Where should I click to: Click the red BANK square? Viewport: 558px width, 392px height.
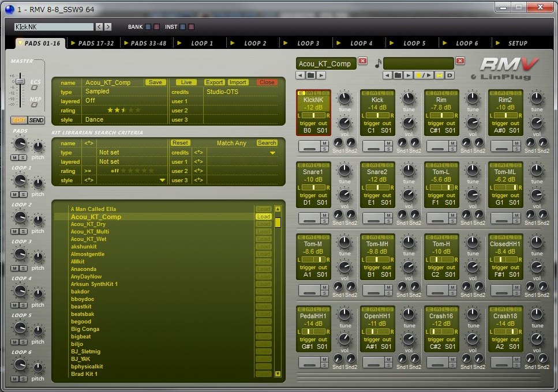point(156,27)
